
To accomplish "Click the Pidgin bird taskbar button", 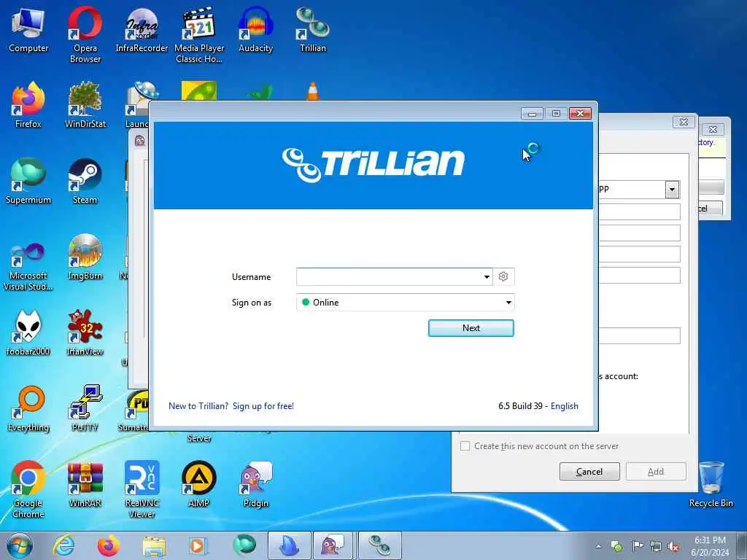I will (333, 545).
